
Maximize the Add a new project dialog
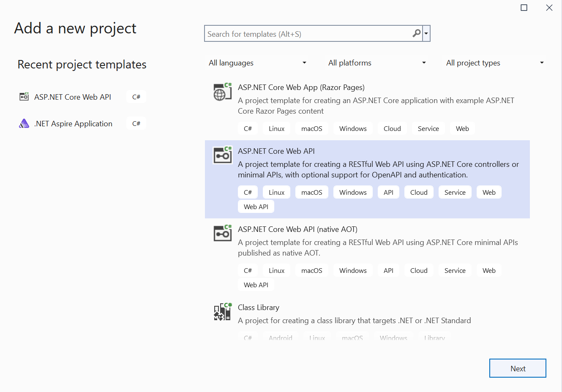524,8
